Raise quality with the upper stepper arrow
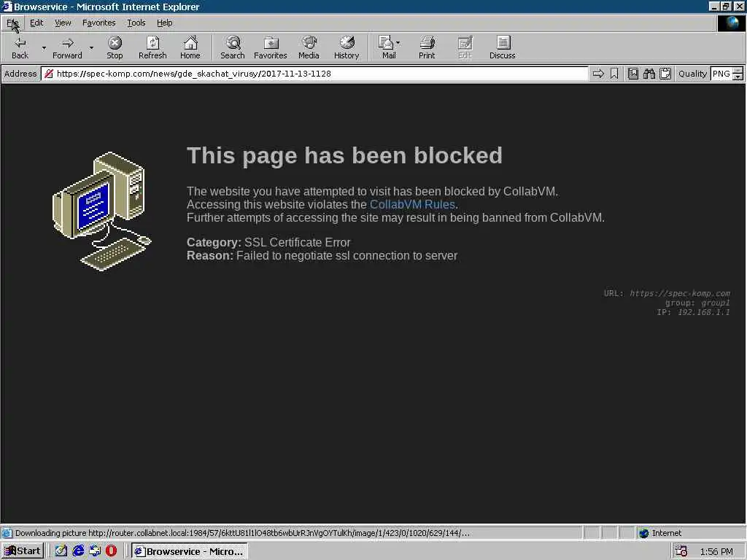The width and height of the screenshot is (747, 560). pos(738,70)
